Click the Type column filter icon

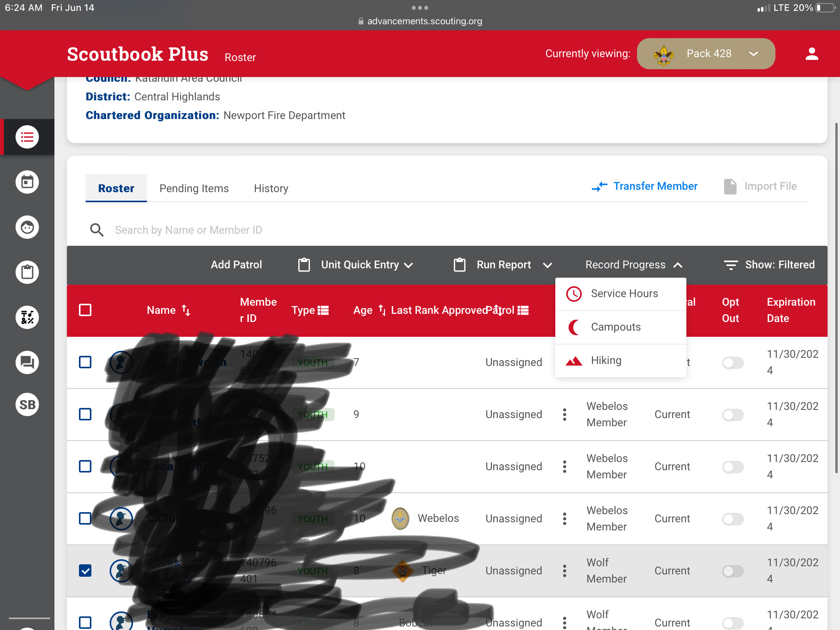[x=323, y=310]
